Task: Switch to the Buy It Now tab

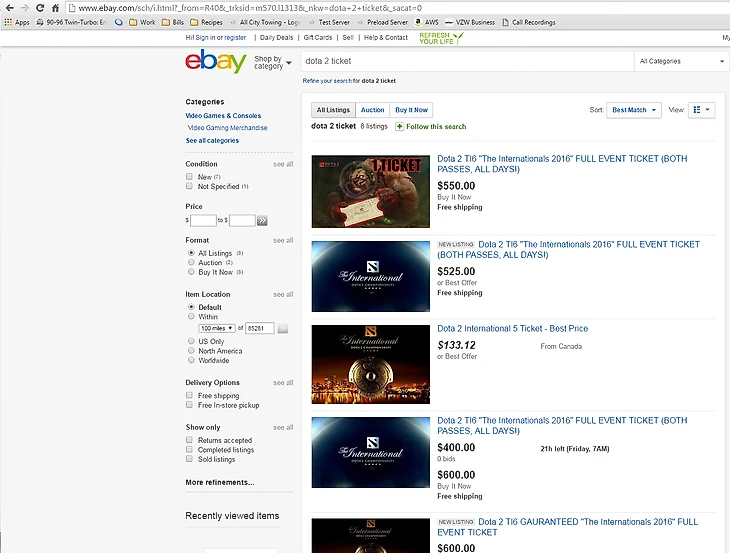Action: (411, 110)
